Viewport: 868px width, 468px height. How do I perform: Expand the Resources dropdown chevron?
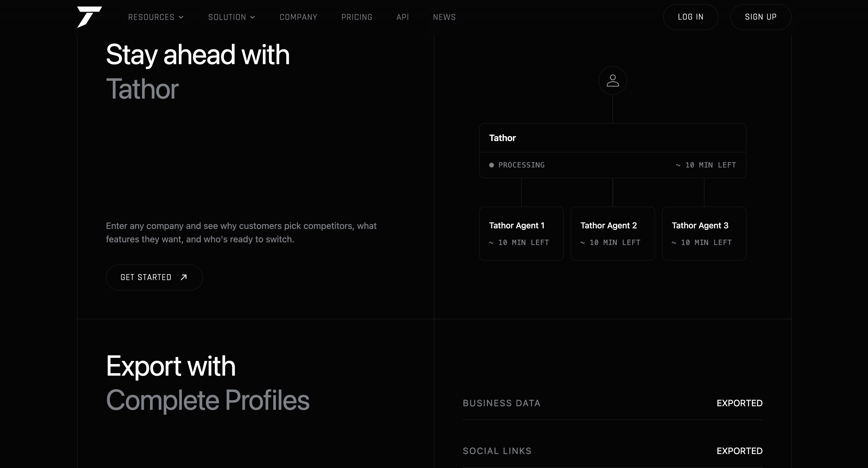tap(181, 17)
